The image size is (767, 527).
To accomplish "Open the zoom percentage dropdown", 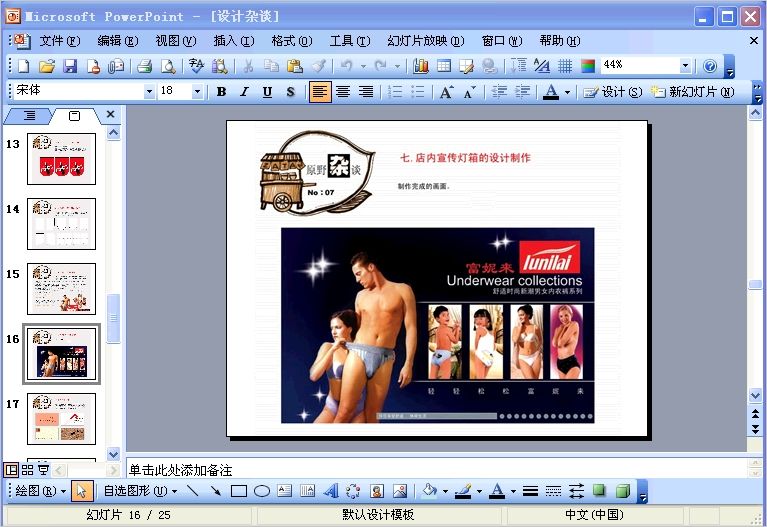I will pos(685,65).
